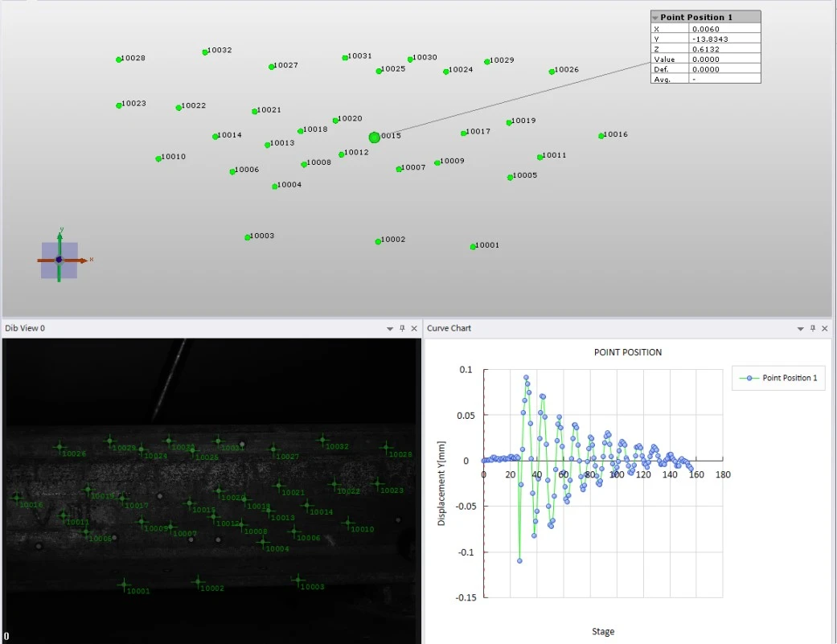Click marker 10003 in Dib View image
This screenshot has width=837, height=644.
pyautogui.click(x=297, y=580)
